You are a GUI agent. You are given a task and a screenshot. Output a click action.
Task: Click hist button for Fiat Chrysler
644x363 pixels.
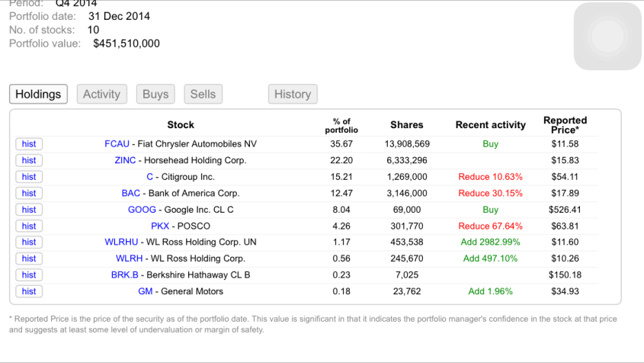tap(29, 144)
